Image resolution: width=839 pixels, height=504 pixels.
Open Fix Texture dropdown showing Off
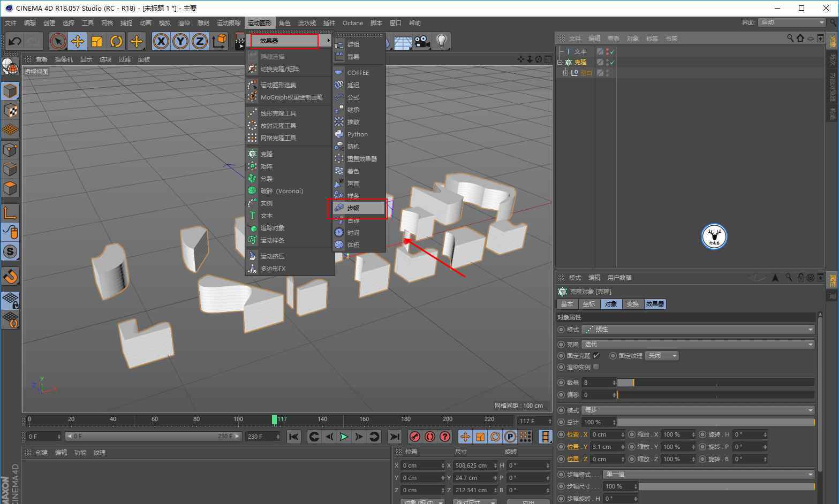coord(662,355)
